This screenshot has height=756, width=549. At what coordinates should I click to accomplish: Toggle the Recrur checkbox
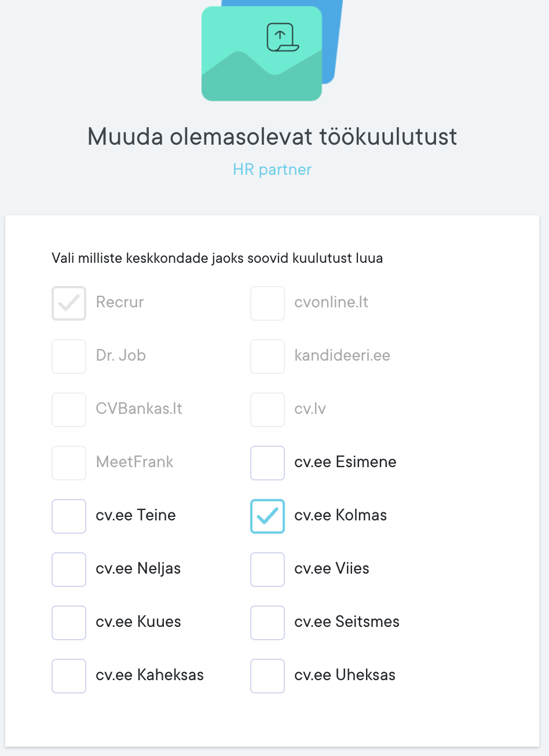pyautogui.click(x=69, y=303)
